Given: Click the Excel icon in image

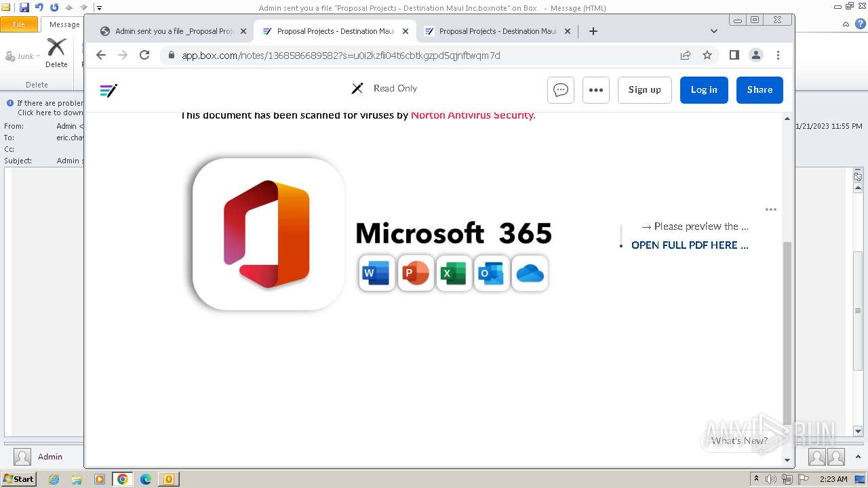Looking at the screenshot, I should point(454,273).
